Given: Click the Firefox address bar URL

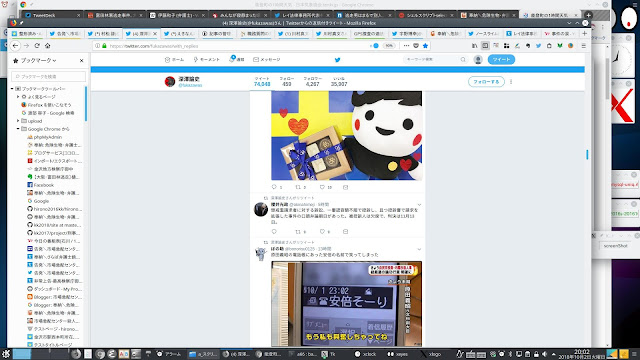Looking at the screenshot, I should [154, 46].
